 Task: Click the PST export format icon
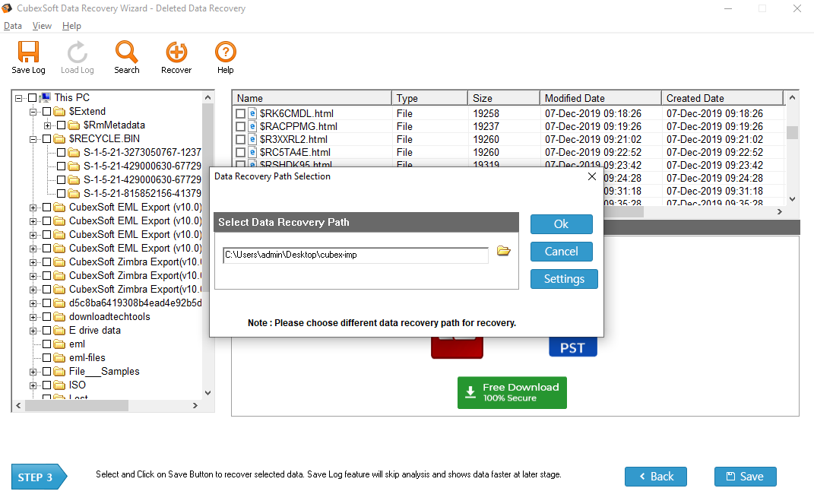pyautogui.click(x=572, y=346)
